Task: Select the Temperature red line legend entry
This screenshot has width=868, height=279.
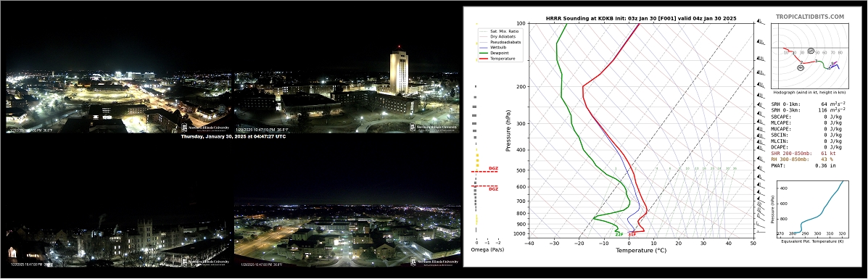Action: (x=497, y=58)
